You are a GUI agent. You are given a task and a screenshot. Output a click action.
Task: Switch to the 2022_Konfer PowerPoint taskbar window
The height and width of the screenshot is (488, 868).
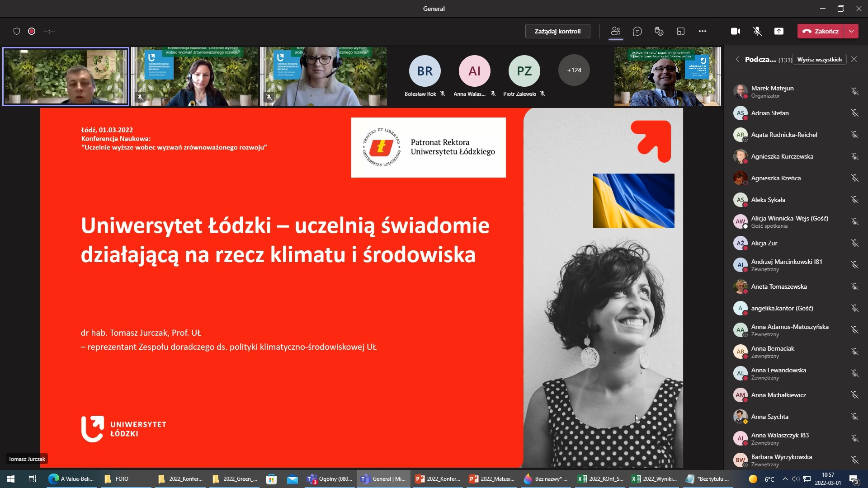(437, 479)
